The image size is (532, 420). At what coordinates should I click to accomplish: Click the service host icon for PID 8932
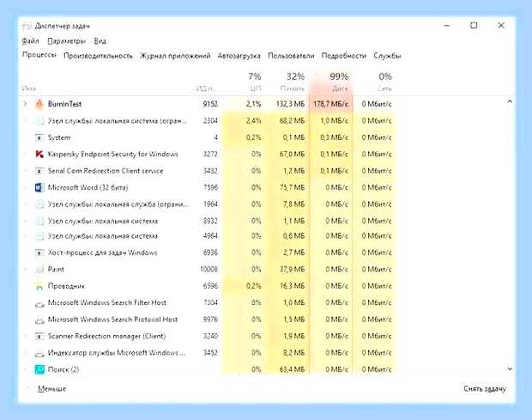click(x=39, y=221)
